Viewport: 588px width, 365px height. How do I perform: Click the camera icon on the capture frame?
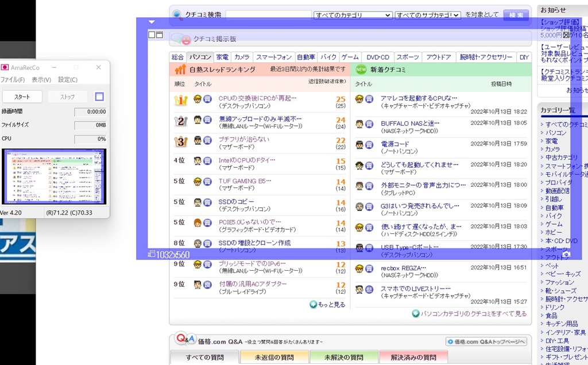(566, 254)
